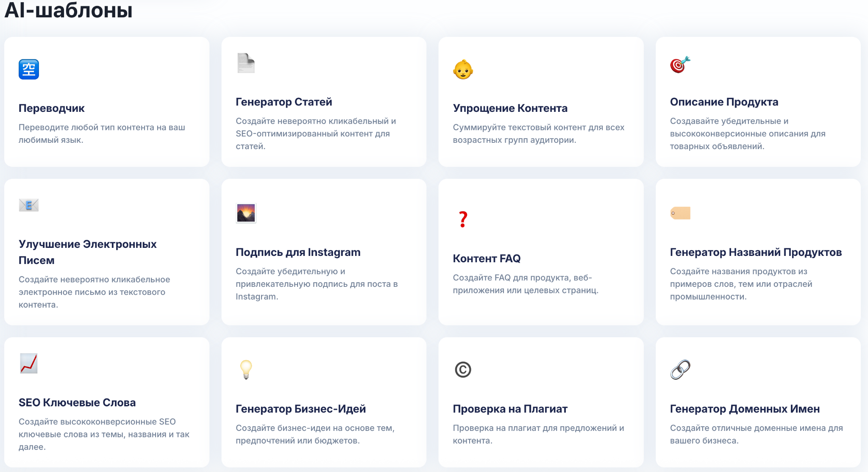Open Генератор Статей template title

(x=284, y=102)
